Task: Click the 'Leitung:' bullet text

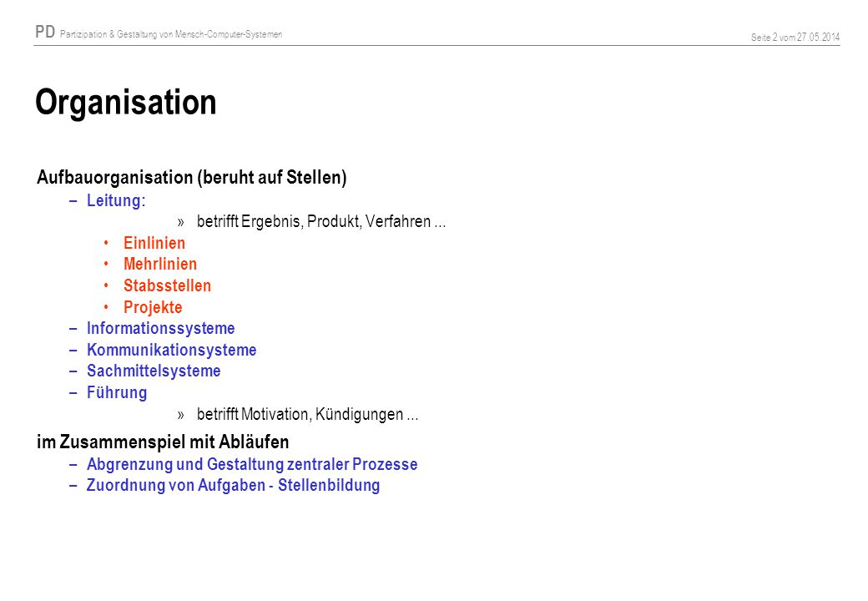Action: (116, 200)
